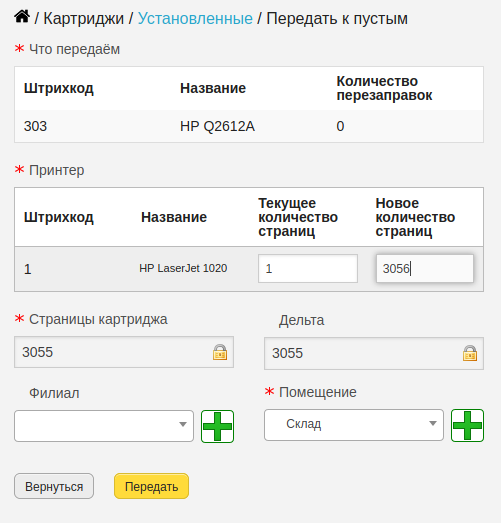The width and height of the screenshot is (501, 523).
Task: Click the home icon in breadcrumb
Action: coord(22,16)
